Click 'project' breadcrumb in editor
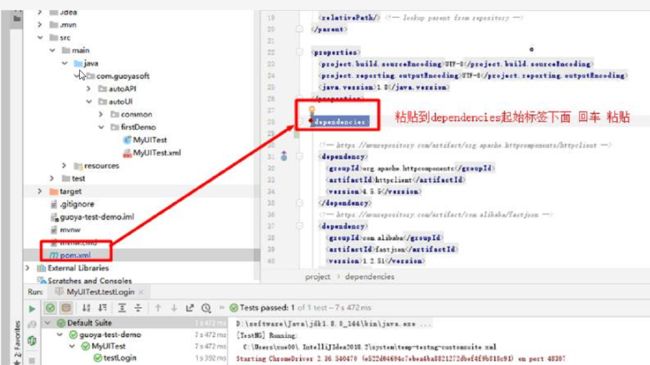650x365 pixels. coord(318,277)
